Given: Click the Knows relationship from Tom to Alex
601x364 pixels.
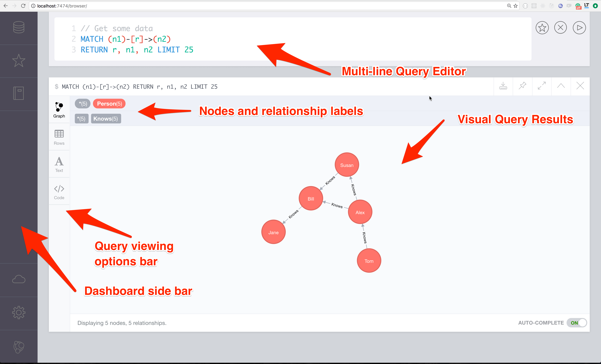Looking at the screenshot, I should click(365, 238).
